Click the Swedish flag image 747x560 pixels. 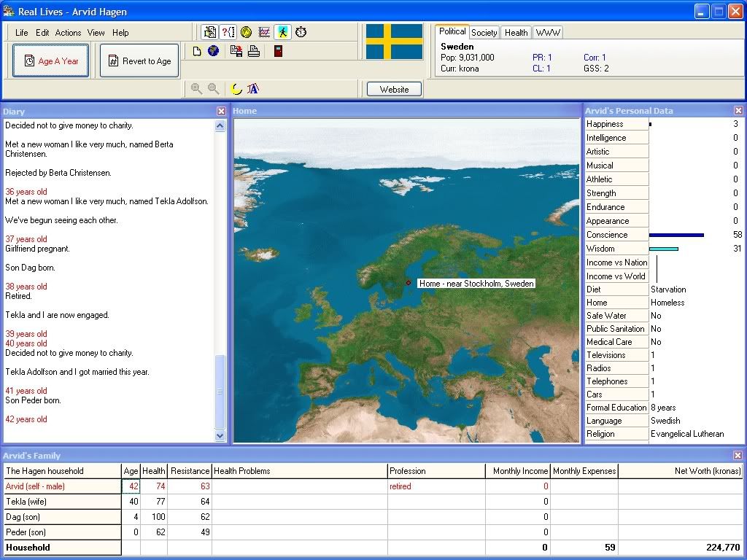[394, 42]
